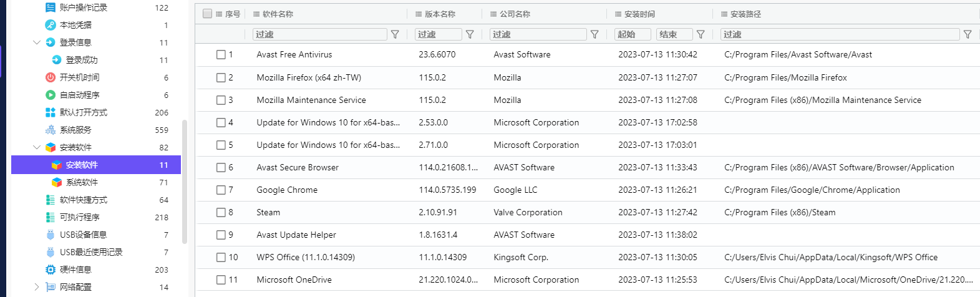Select the 系统软件 sub-item
The width and height of the screenshot is (980, 297).
click(x=82, y=182)
